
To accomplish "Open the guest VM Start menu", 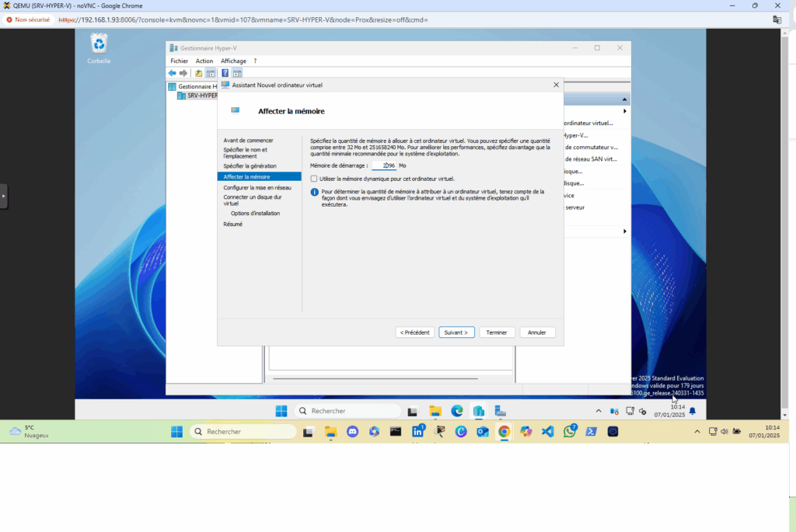I will click(281, 411).
